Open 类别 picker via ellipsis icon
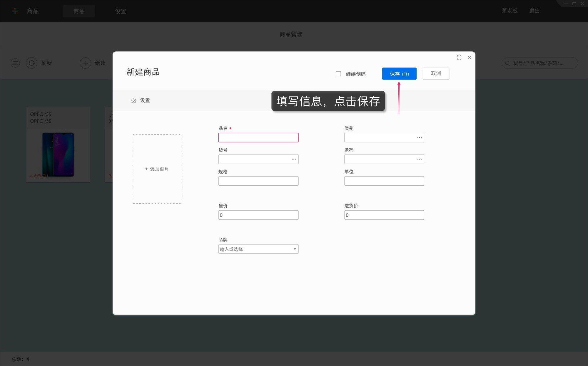588x366 pixels. [419, 137]
